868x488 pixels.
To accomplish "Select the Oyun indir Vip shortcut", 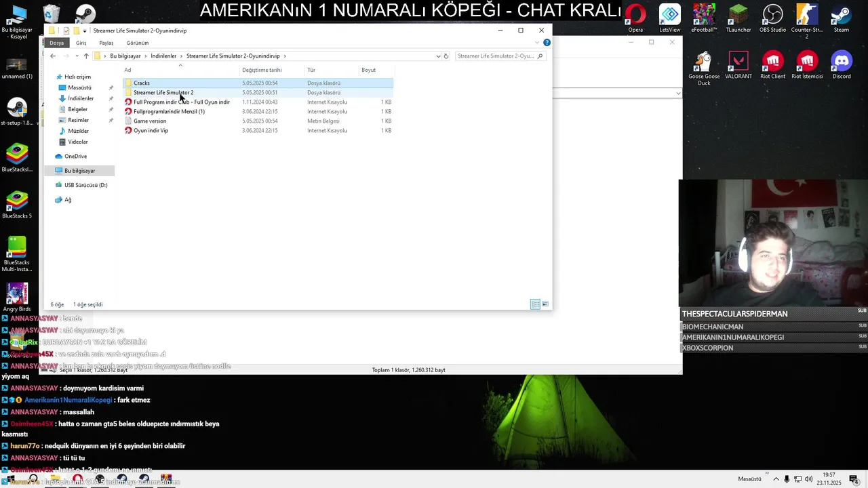I will pyautogui.click(x=258, y=130).
